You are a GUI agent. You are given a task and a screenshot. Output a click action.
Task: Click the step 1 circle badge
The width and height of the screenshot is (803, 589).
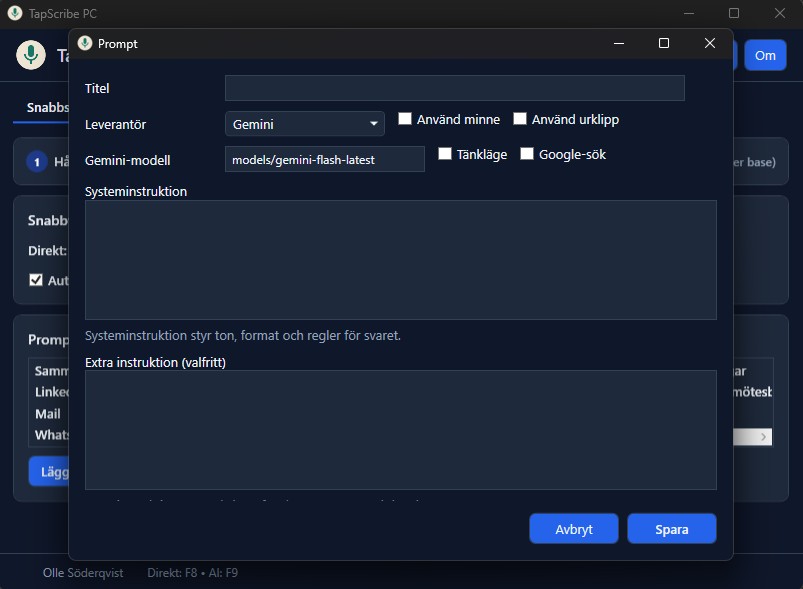[x=37, y=162]
